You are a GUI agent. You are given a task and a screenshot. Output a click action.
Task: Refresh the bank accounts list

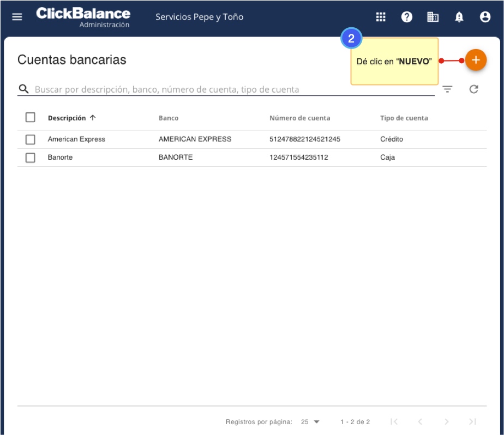point(473,89)
